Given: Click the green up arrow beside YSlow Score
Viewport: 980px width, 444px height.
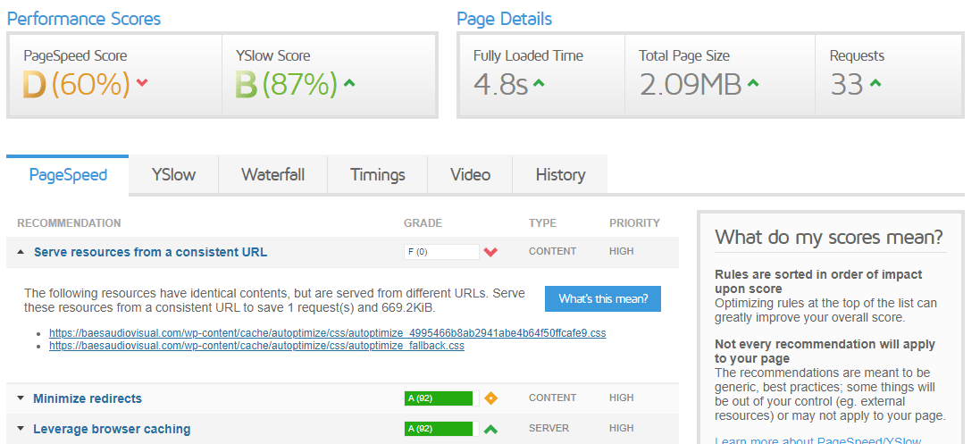Looking at the screenshot, I should [349, 82].
